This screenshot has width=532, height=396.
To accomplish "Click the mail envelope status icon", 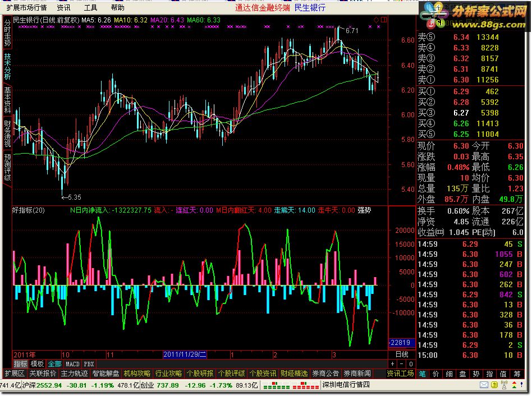I will pos(484,385).
